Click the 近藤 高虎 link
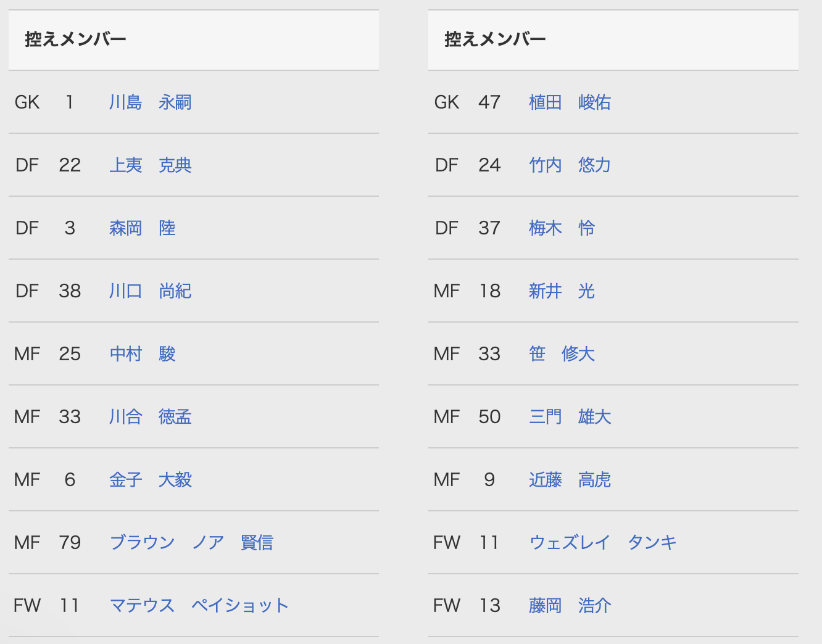This screenshot has width=822, height=644. [570, 480]
